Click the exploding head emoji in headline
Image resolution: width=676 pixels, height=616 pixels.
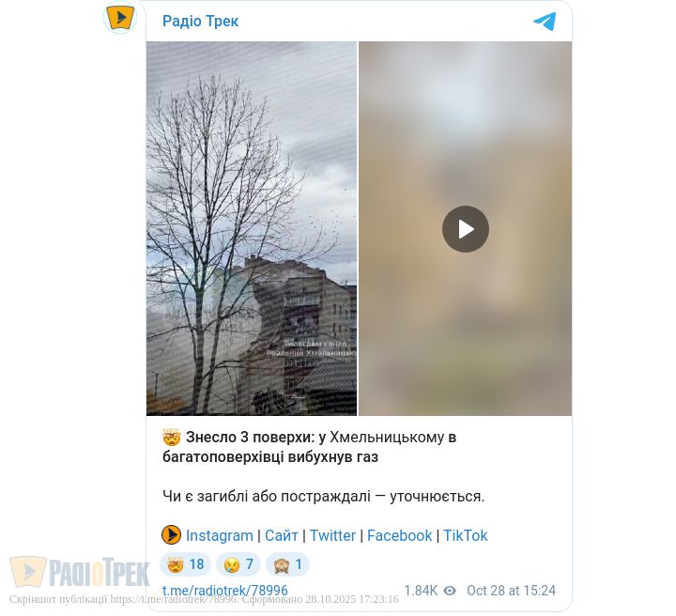click(172, 438)
